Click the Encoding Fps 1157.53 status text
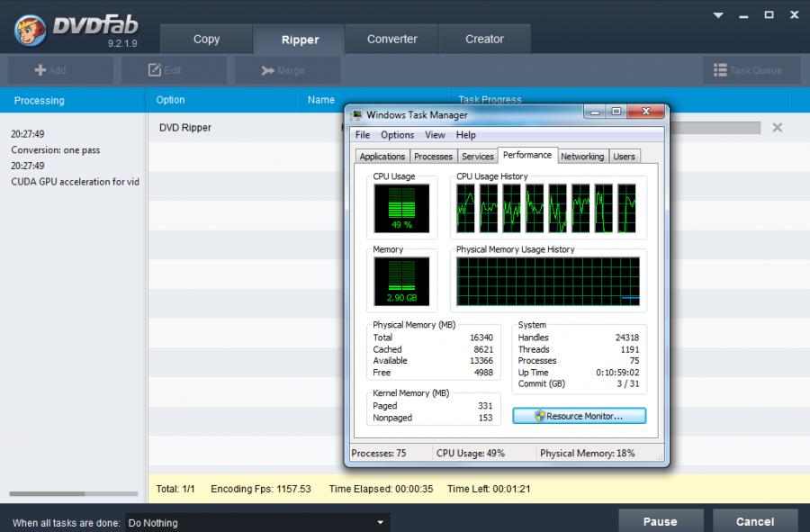This screenshot has width=810, height=532. tap(261, 489)
